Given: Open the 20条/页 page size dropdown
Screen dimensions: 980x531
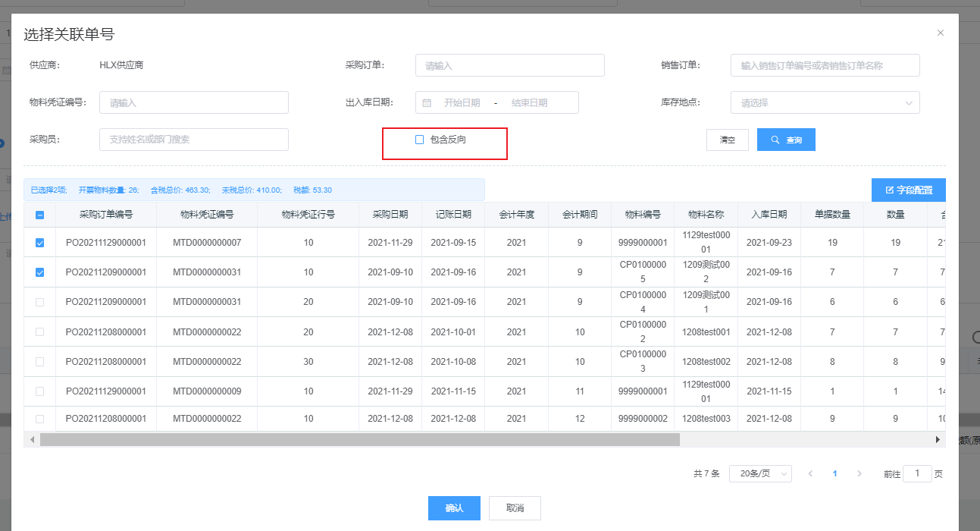Looking at the screenshot, I should (759, 473).
